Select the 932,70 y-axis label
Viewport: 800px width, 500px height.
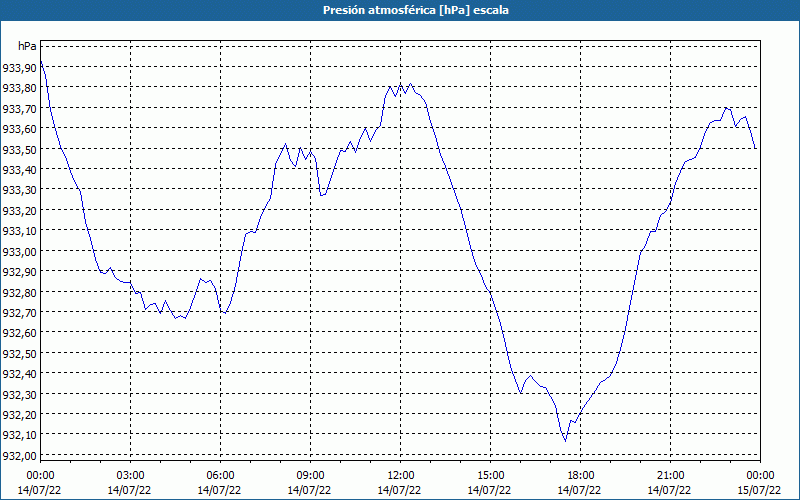click(x=19, y=312)
